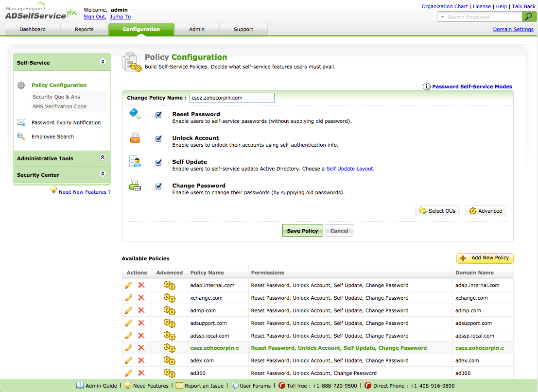Click the green search magnifier button
The height and width of the screenshot is (392, 538).
click(529, 17)
